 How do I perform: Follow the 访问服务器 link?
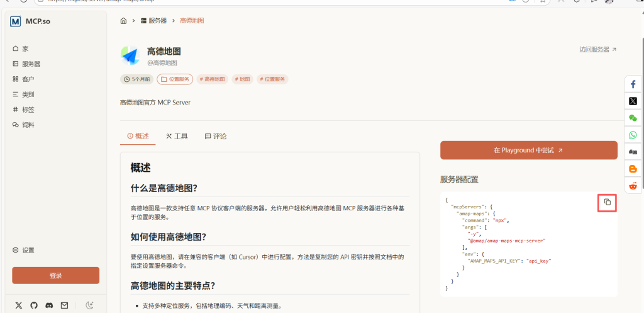(x=597, y=49)
